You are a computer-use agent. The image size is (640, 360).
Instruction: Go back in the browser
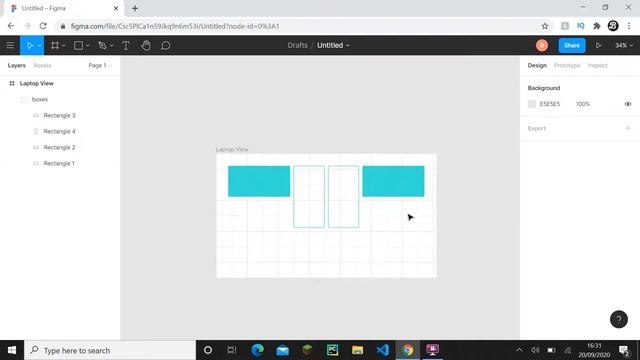pos(11,26)
